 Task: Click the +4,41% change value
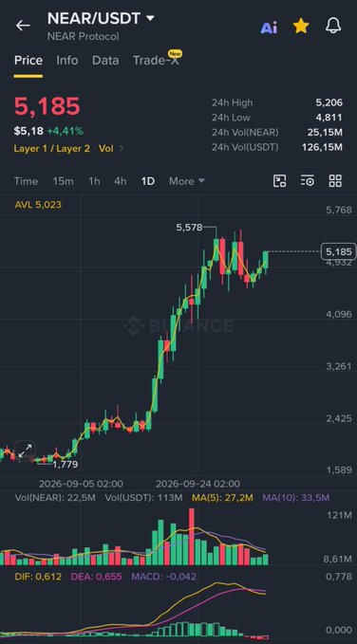click(65, 132)
